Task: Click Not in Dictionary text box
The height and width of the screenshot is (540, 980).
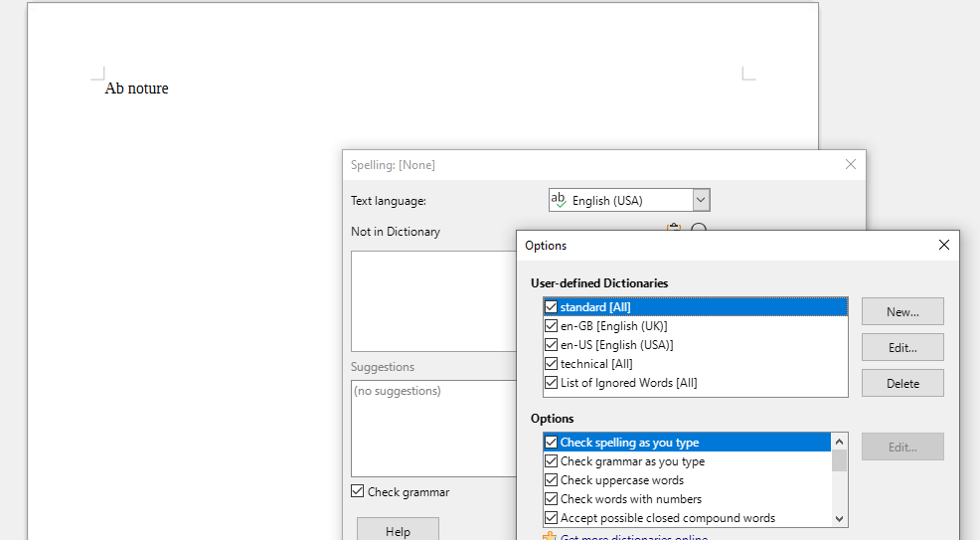Action: click(x=433, y=301)
